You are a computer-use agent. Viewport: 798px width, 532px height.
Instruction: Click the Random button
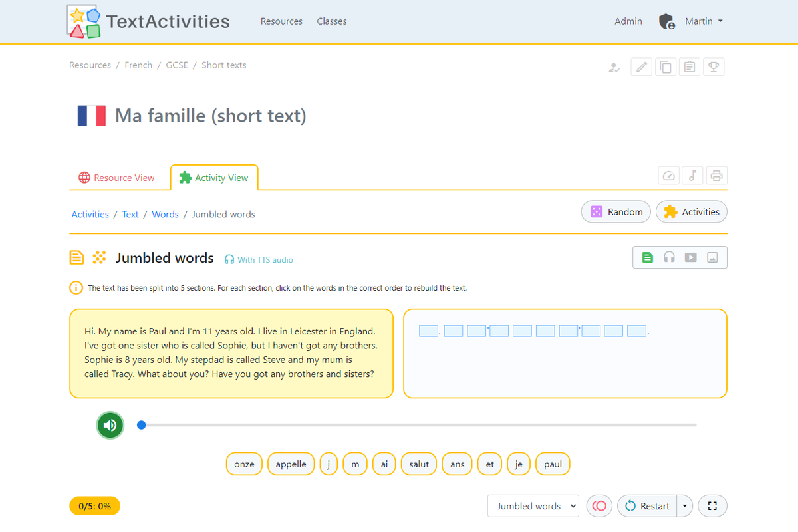[616, 212]
